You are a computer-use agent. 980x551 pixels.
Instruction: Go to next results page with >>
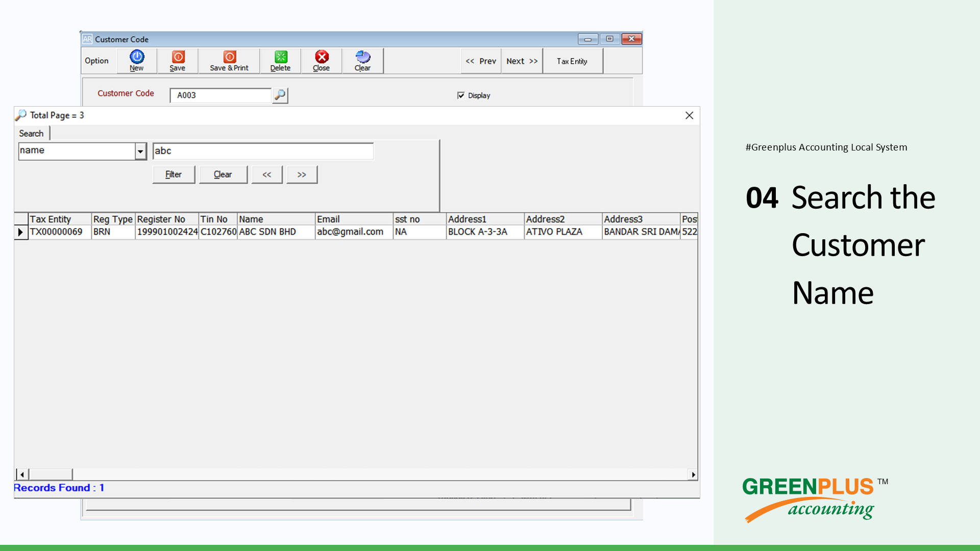click(x=302, y=174)
